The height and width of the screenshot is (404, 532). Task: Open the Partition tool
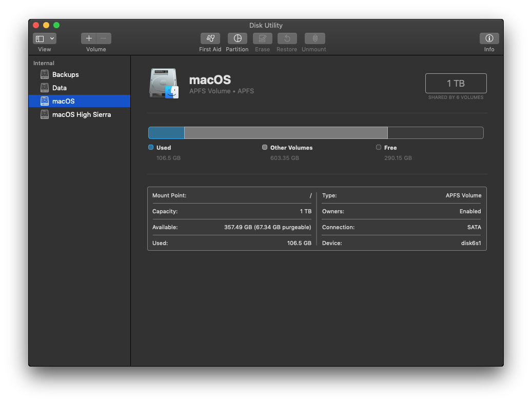tap(237, 38)
